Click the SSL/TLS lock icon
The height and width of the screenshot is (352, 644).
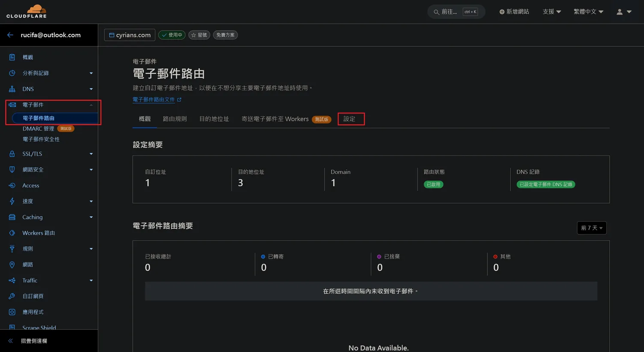tap(12, 154)
